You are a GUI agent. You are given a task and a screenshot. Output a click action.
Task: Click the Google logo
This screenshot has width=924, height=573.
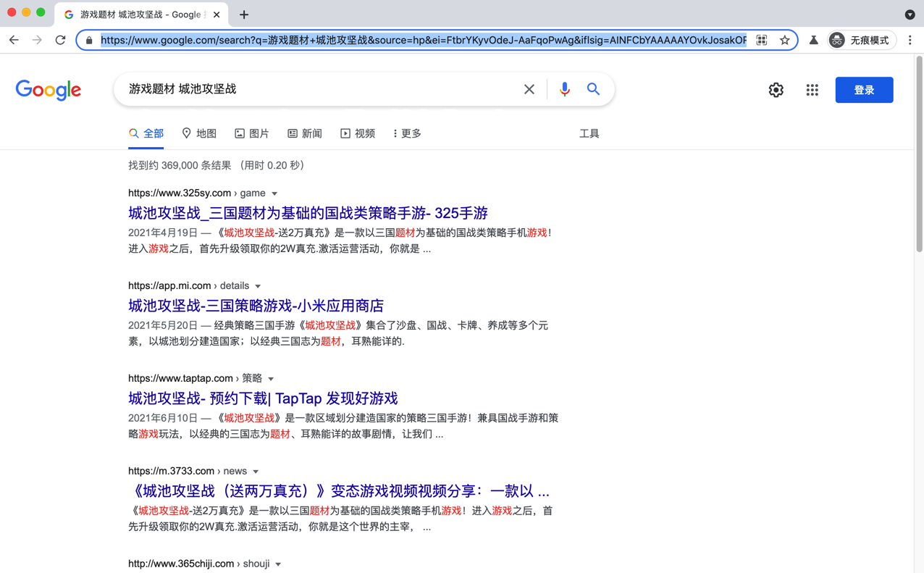click(49, 90)
